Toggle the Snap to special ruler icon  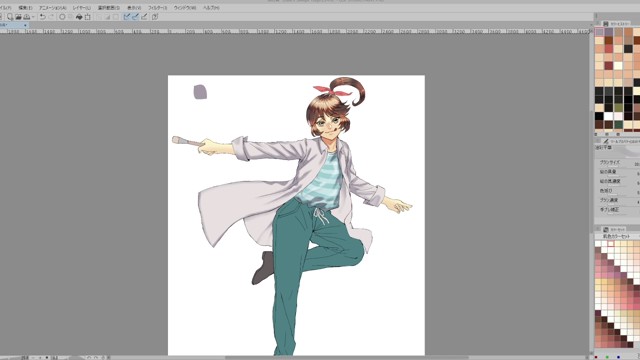(135, 17)
